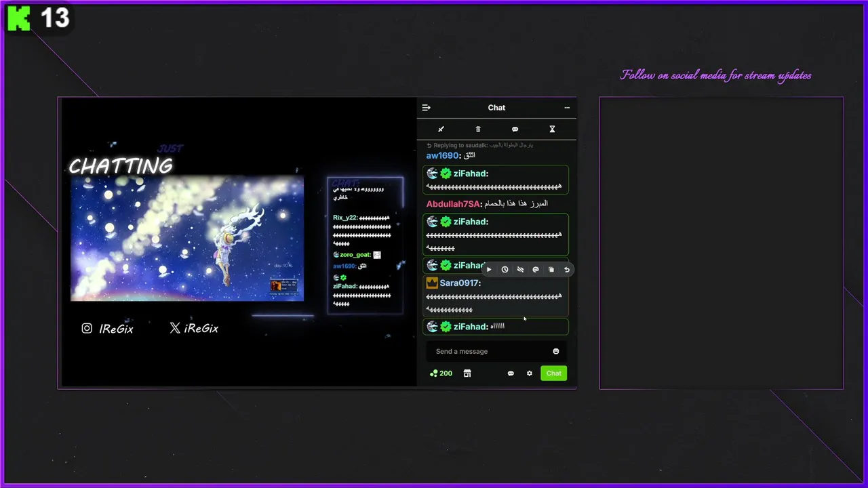Click the clock timeout icon in the message hover bar
This screenshot has height=488, width=868.
click(x=505, y=270)
